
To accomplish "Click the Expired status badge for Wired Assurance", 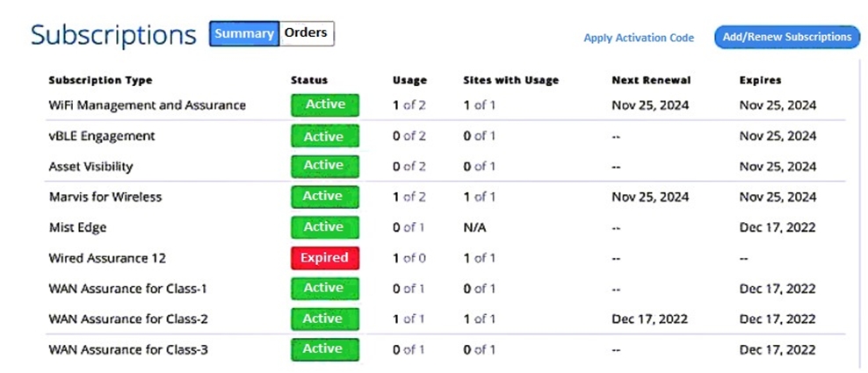I will tap(325, 258).
